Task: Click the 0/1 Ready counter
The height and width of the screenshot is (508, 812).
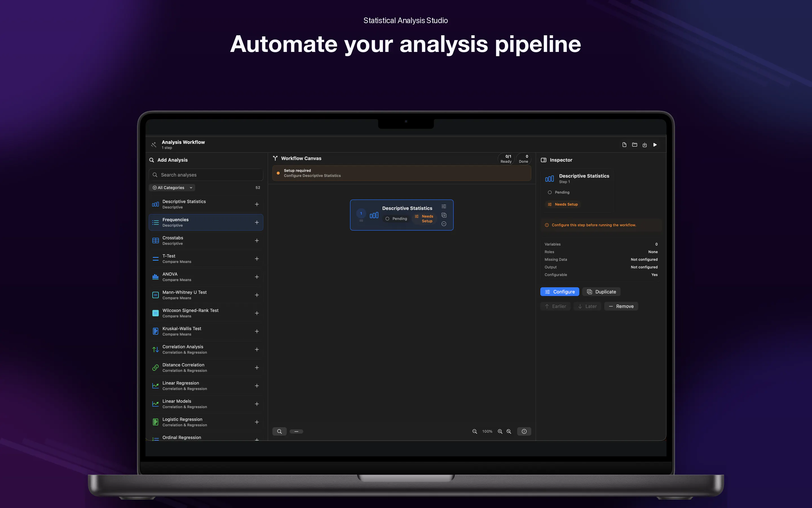Action: (506, 159)
